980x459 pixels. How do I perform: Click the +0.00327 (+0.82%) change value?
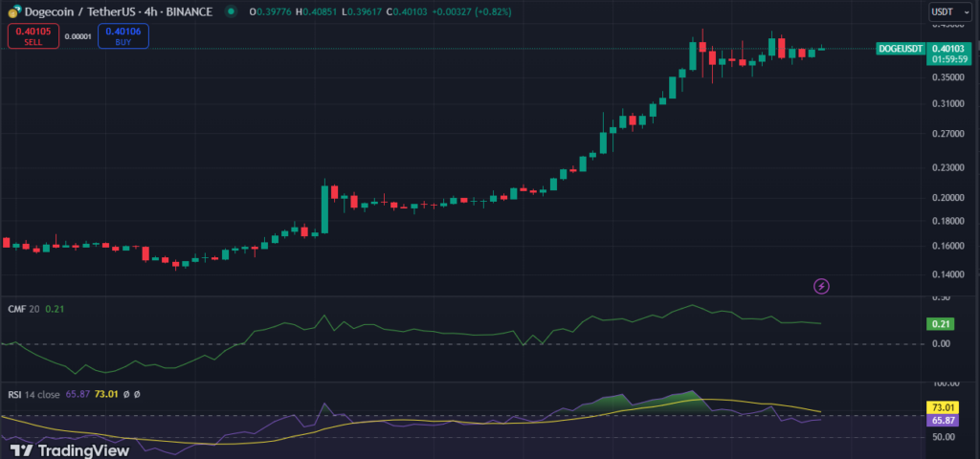tap(473, 11)
